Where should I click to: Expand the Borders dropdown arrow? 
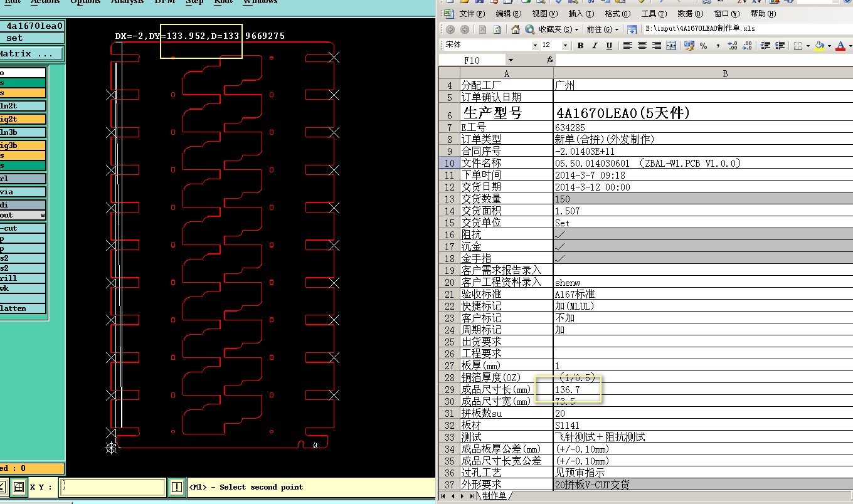point(807,46)
